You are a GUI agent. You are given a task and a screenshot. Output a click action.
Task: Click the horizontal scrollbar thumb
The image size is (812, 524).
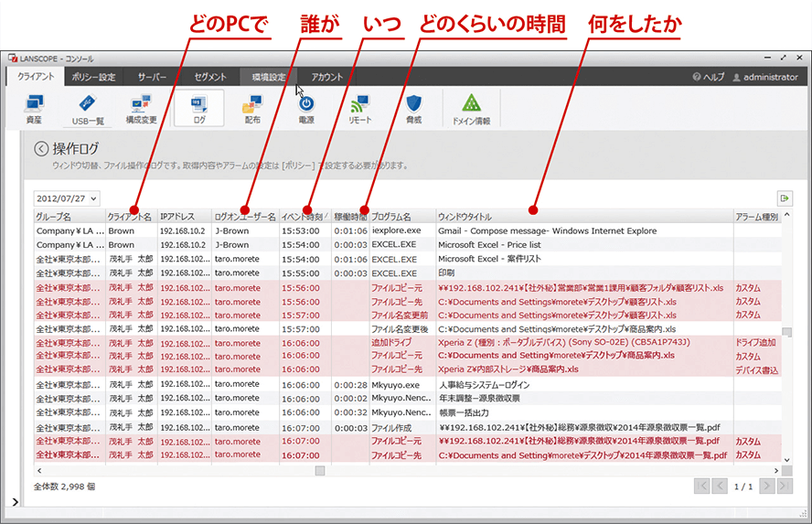tap(320, 471)
